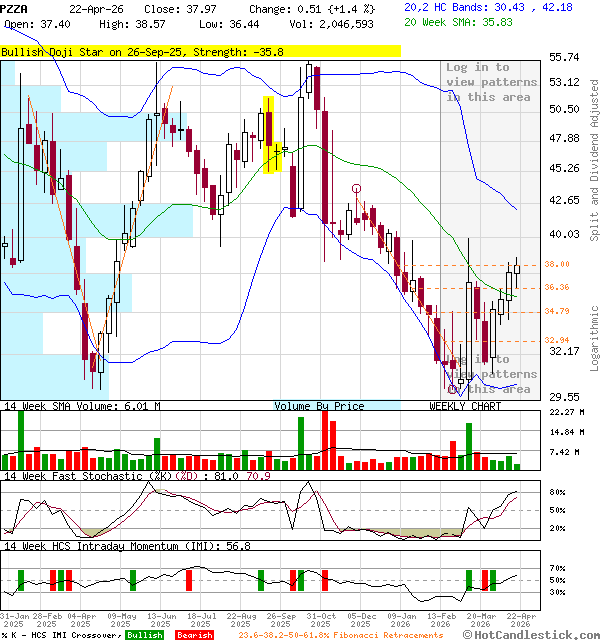This screenshot has width=600, height=640.
Task: Click the Volume By Price label
Action: (x=319, y=406)
